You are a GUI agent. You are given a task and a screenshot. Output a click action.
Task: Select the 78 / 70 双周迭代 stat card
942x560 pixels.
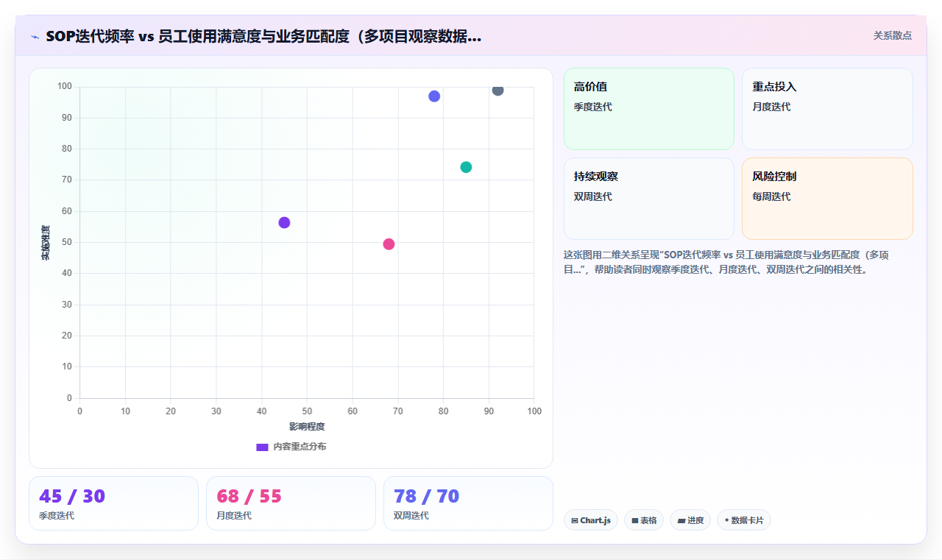click(x=468, y=503)
